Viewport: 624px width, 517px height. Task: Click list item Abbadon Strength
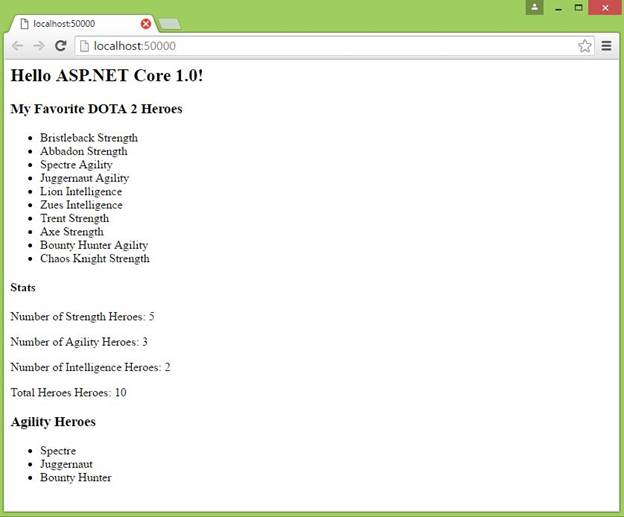click(84, 151)
